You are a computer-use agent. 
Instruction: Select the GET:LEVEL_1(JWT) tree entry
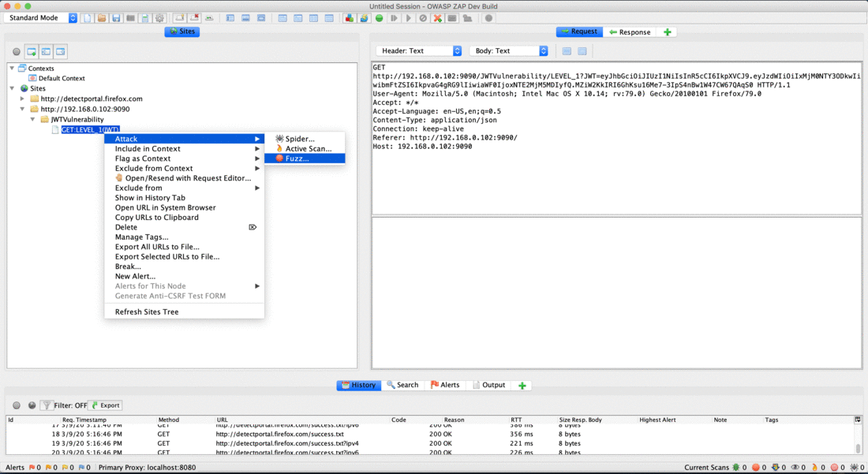(x=89, y=129)
